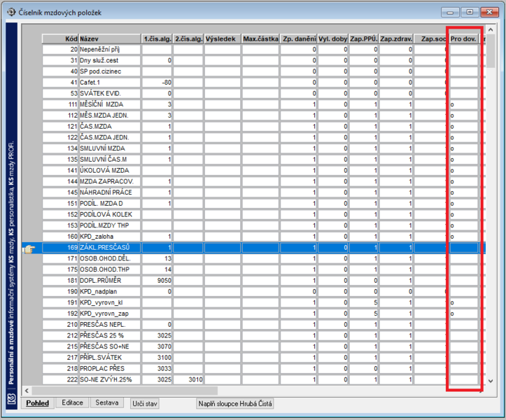Click the Zp. danění column header
The image size is (506, 420).
[x=299, y=38]
